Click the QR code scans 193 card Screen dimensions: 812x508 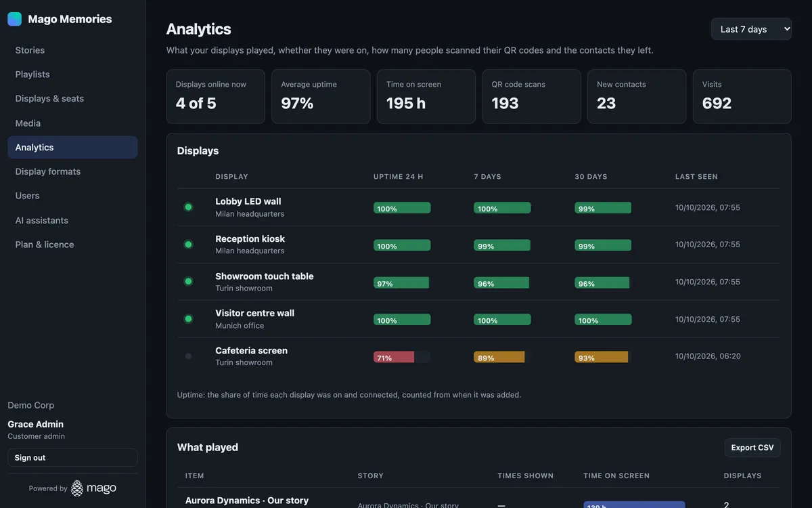tap(531, 96)
